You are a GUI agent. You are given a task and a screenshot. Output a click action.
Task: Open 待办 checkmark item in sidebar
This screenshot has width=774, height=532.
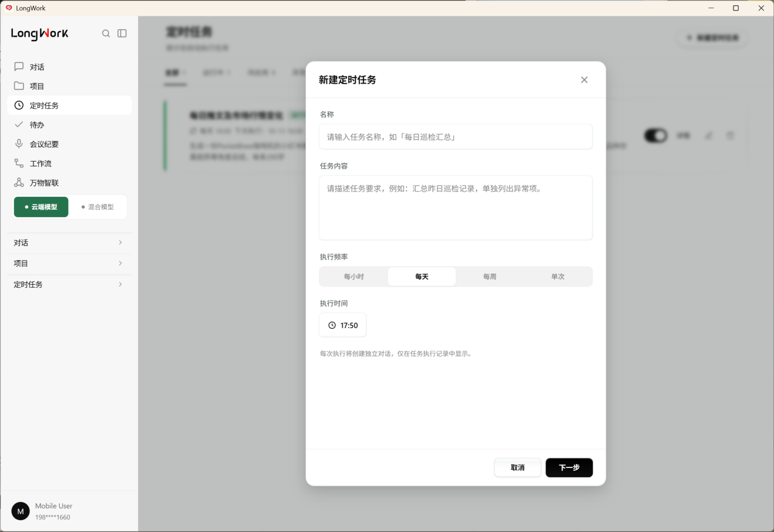click(x=69, y=124)
